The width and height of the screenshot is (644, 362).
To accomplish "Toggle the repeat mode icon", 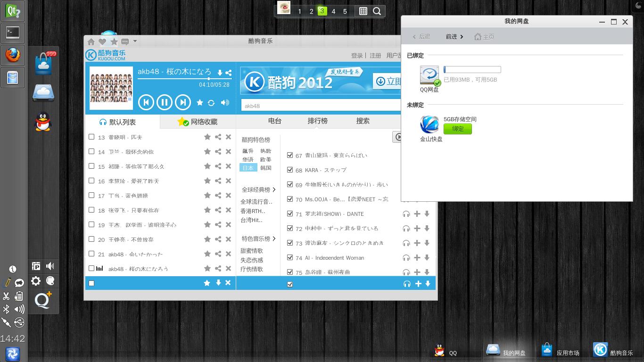I will [x=211, y=103].
